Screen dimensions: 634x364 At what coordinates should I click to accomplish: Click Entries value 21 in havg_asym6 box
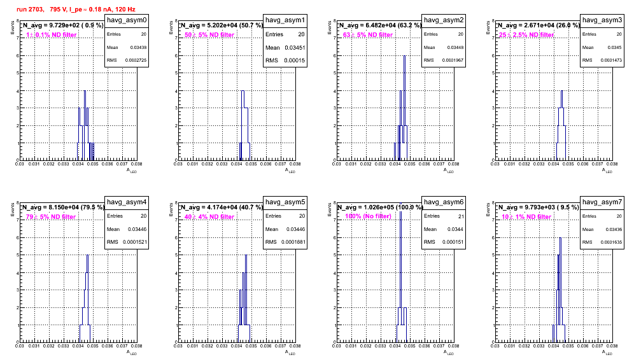pyautogui.click(x=461, y=216)
